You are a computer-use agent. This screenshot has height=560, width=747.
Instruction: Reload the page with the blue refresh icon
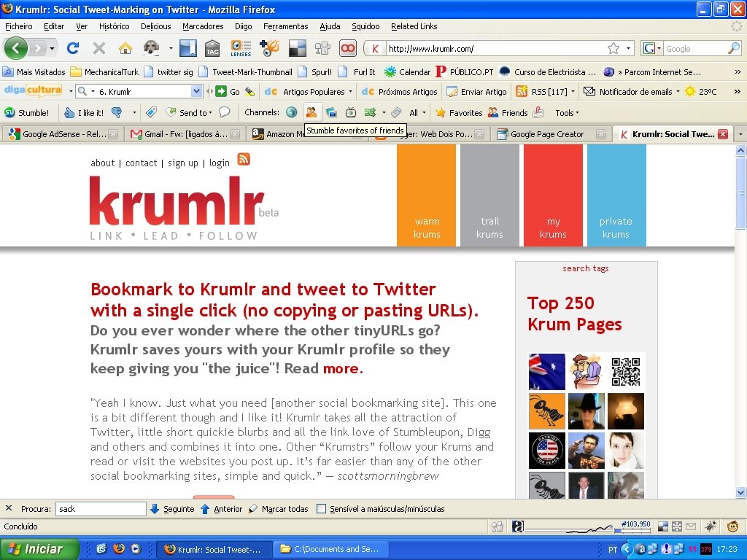(x=73, y=48)
